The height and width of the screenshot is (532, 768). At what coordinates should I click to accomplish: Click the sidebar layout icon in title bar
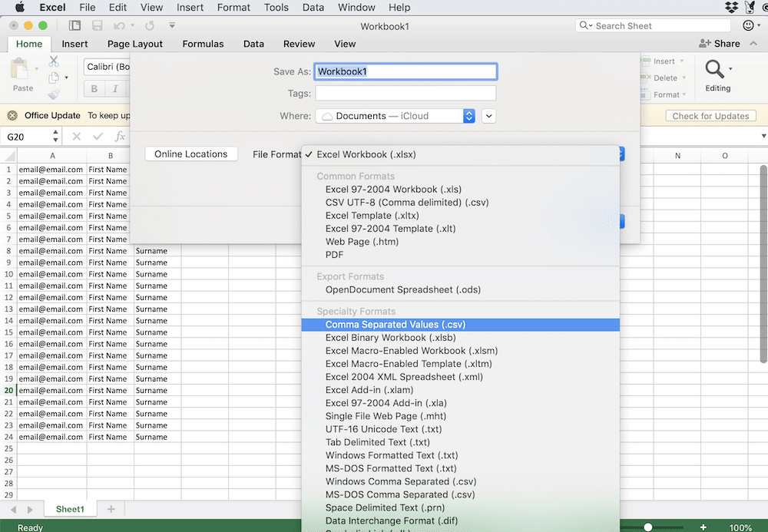(74, 25)
